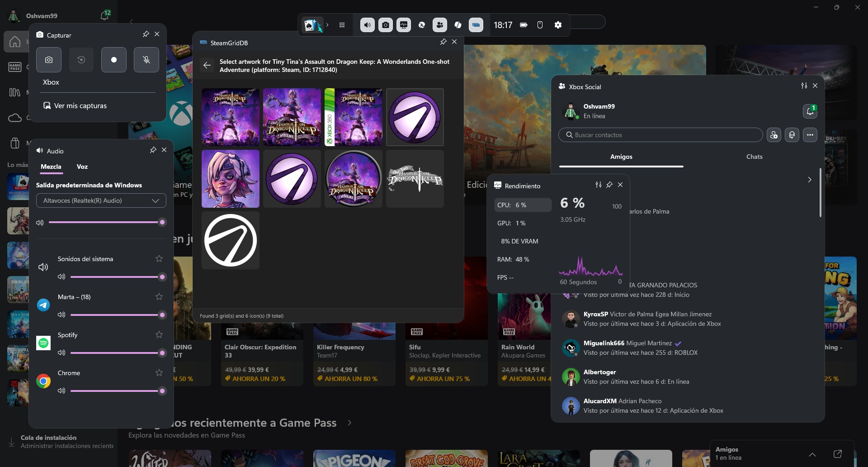Pin the SteamGridDB widget
The height and width of the screenshot is (467, 868).
click(443, 42)
